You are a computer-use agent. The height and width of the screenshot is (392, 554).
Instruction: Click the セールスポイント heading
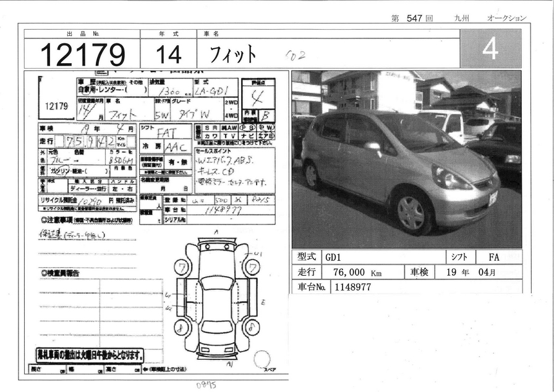tap(214, 151)
